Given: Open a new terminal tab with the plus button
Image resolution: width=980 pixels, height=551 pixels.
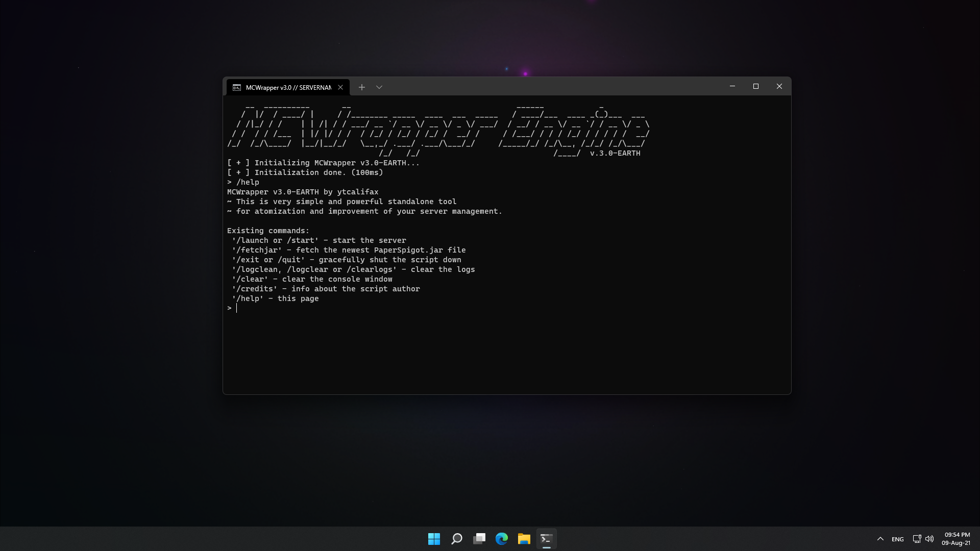Looking at the screenshot, I should click(361, 87).
